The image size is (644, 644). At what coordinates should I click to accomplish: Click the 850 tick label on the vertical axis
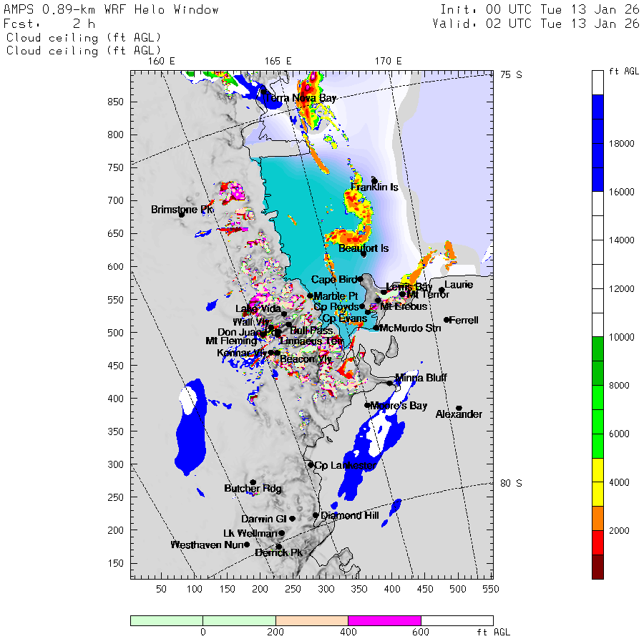coord(115,102)
